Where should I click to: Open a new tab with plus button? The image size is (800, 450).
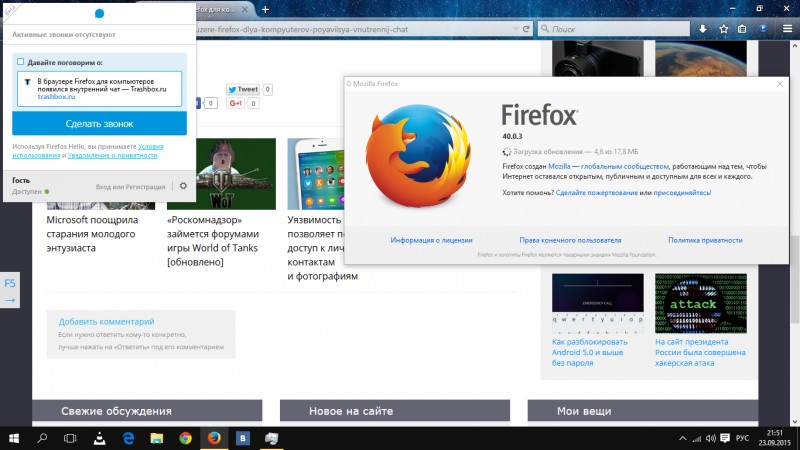tap(265, 8)
